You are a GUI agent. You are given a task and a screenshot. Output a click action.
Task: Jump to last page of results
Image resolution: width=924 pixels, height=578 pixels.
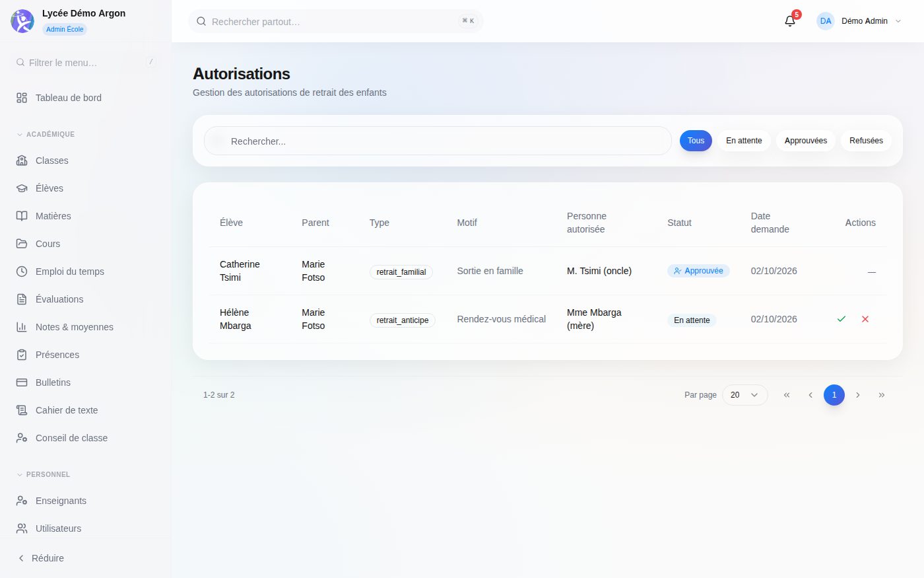click(882, 395)
